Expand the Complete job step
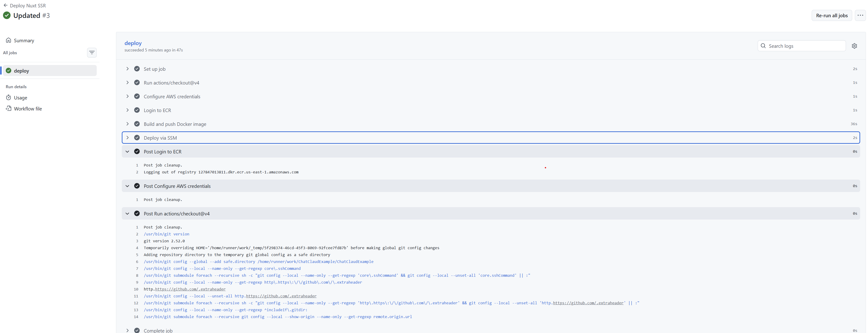868x333 pixels. 127,330
